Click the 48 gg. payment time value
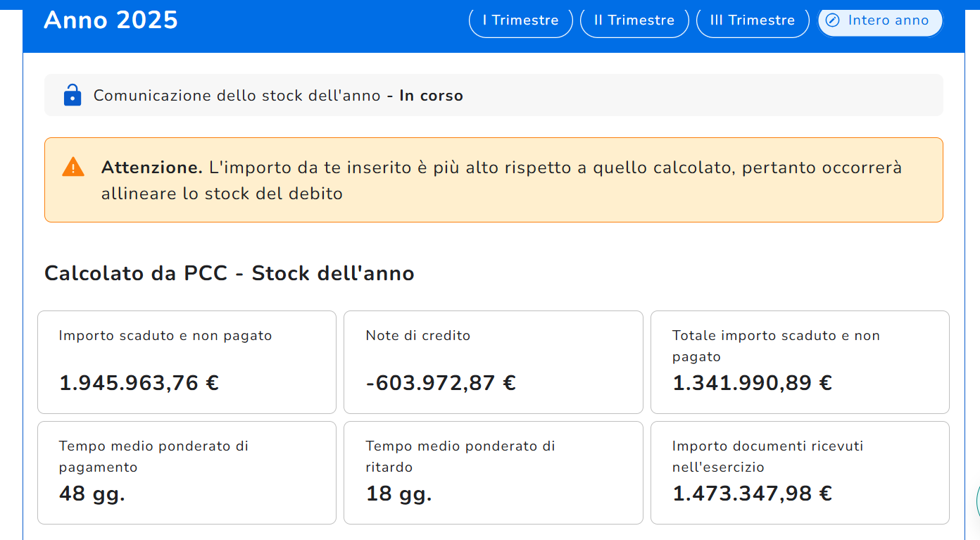Screen dimensions: 980x540 pos(92,494)
